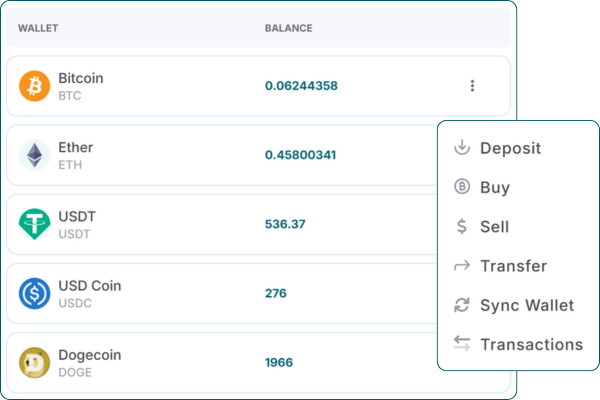Open the Bitcoin three-dot options menu

(472, 86)
